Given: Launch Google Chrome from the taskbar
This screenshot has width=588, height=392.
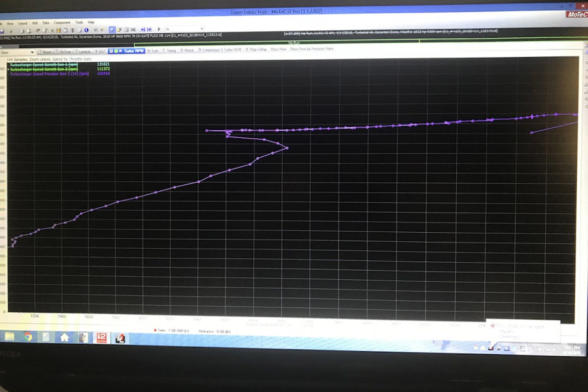Looking at the screenshot, I should (28, 336).
